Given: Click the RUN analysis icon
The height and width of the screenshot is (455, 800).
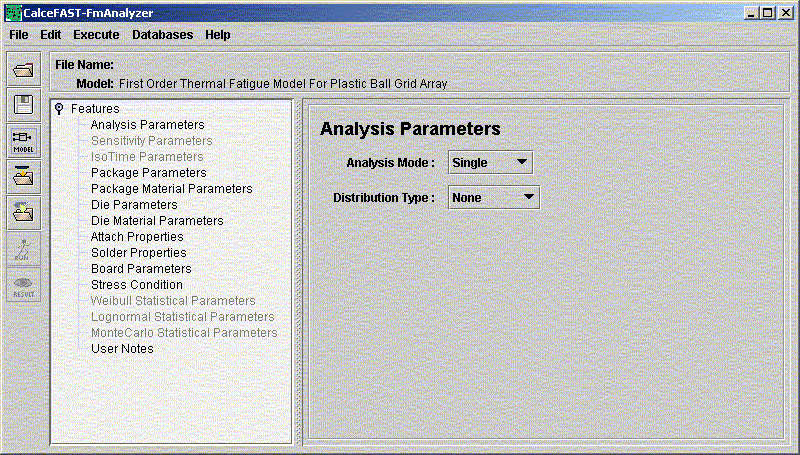Looking at the screenshot, I should tap(25, 248).
